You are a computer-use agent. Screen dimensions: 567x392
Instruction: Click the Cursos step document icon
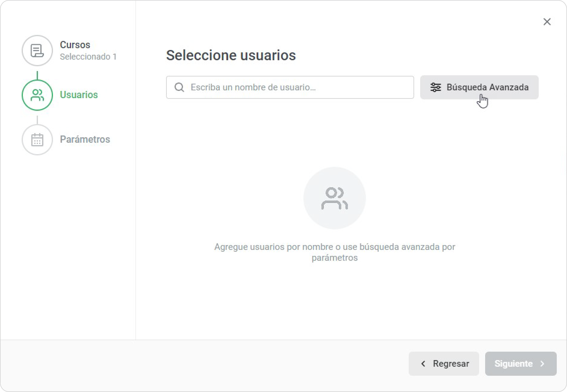tap(37, 51)
